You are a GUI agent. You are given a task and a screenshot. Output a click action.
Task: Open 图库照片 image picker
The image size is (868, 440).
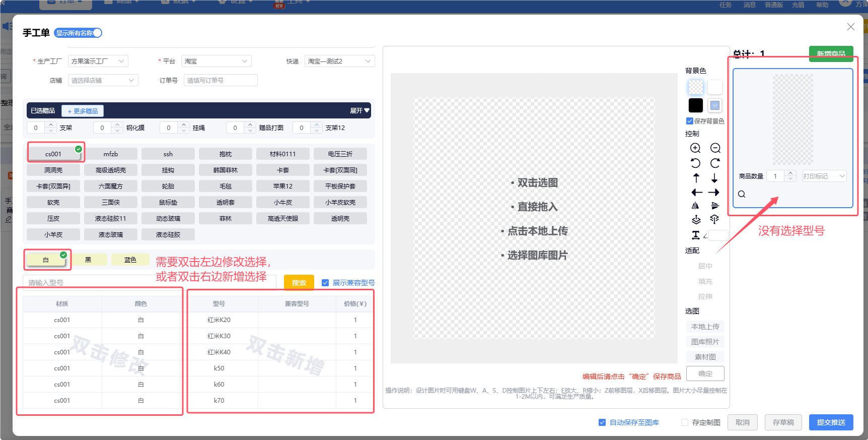pyautogui.click(x=705, y=342)
